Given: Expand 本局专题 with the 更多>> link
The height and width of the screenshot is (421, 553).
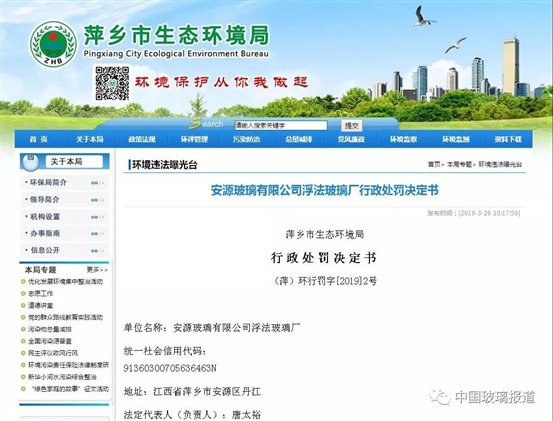Looking at the screenshot, I should (97, 270).
